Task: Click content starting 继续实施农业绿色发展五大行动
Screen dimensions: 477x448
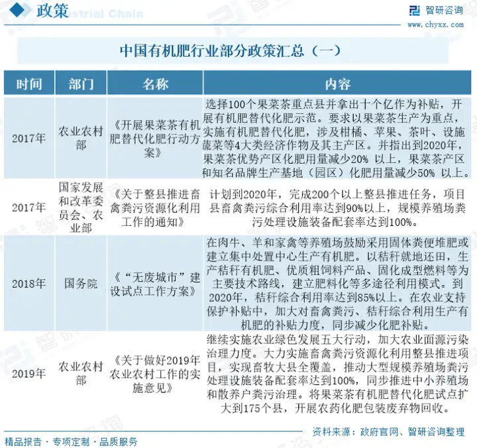Action: click(337, 373)
